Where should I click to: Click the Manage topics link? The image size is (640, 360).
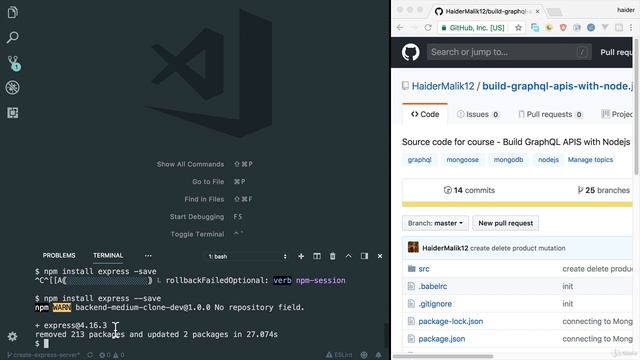point(590,160)
